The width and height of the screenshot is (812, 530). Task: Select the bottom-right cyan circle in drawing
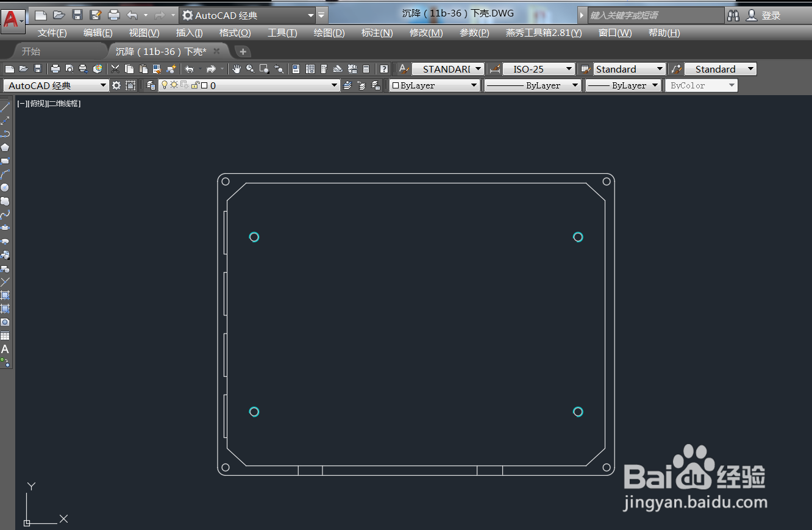(578, 412)
